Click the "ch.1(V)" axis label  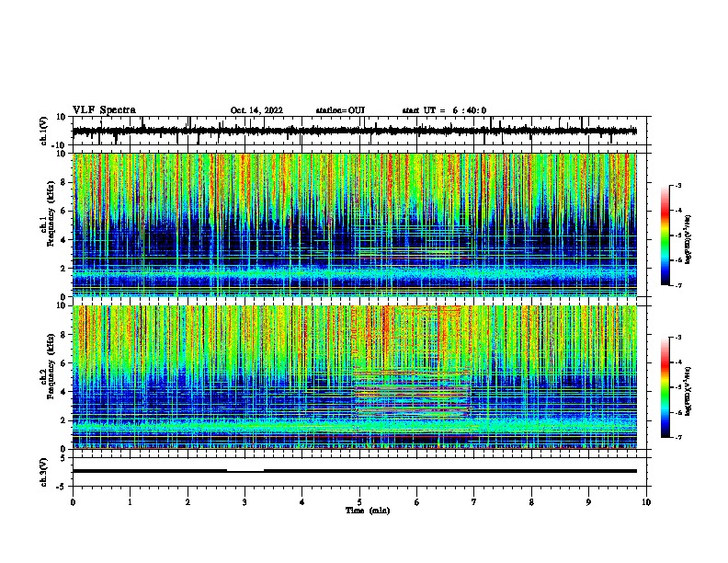[43, 131]
